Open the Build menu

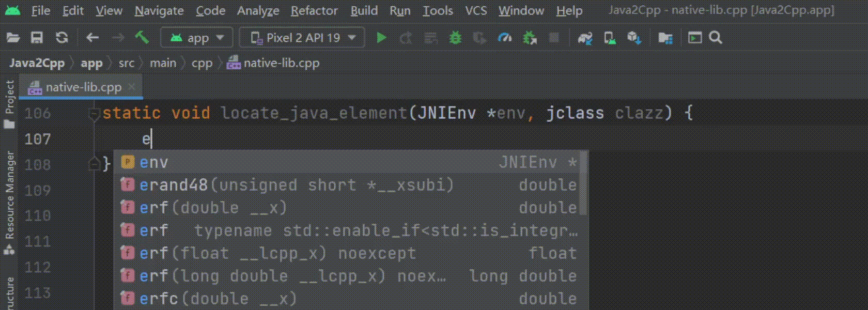pyautogui.click(x=364, y=11)
